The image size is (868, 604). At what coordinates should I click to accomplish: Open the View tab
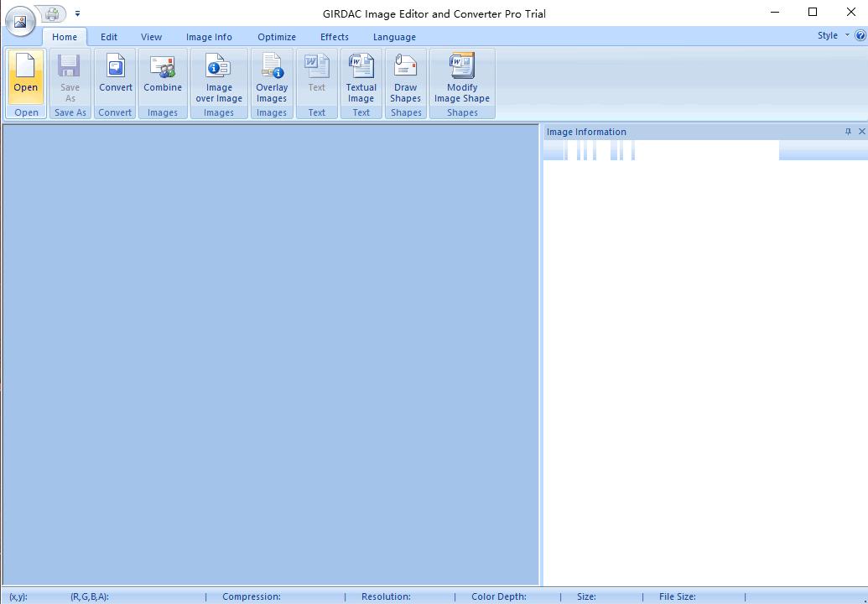tap(151, 37)
